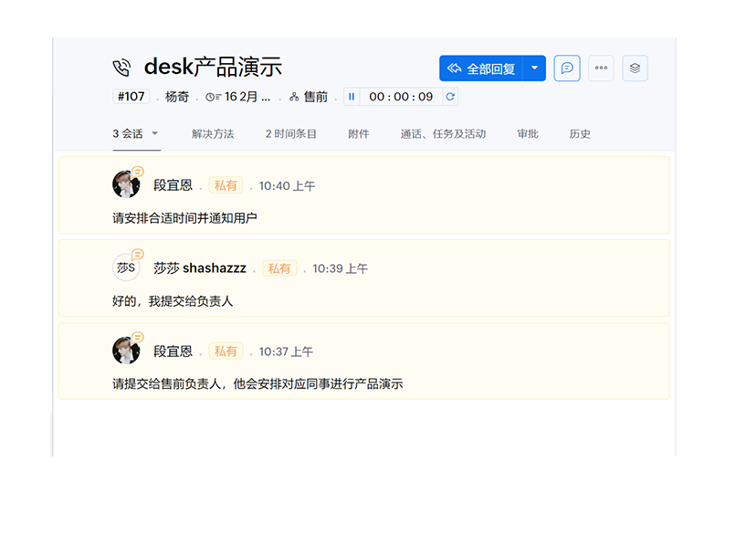Click the name 莎莎 shashazzz
The height and width of the screenshot is (535, 756).
click(200, 268)
